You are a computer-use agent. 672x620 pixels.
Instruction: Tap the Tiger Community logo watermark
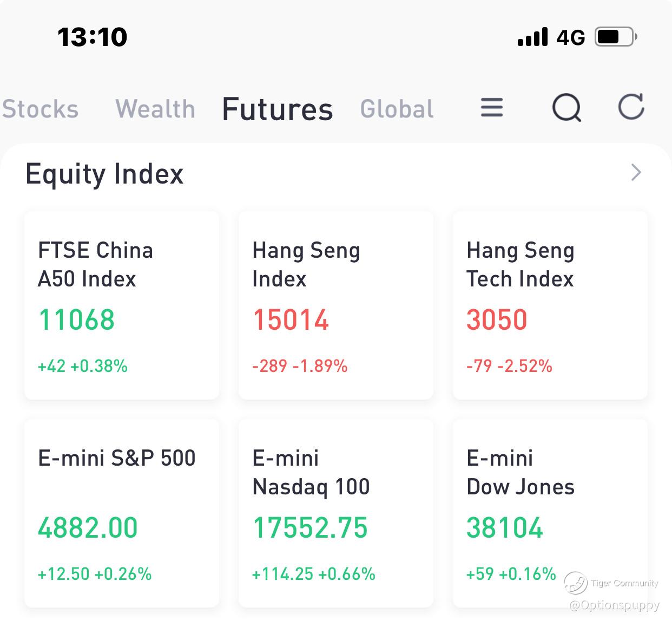coord(576,583)
